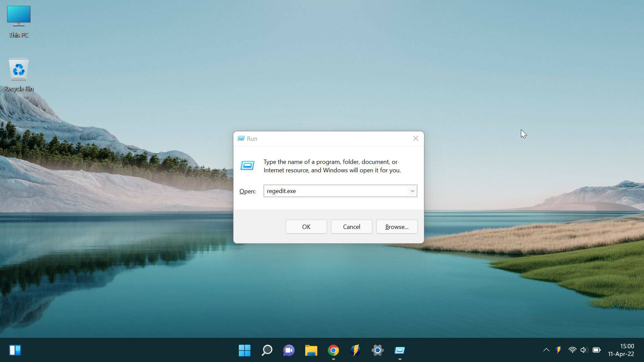
Task: Open the clock and date flyout
Action: [x=621, y=350]
